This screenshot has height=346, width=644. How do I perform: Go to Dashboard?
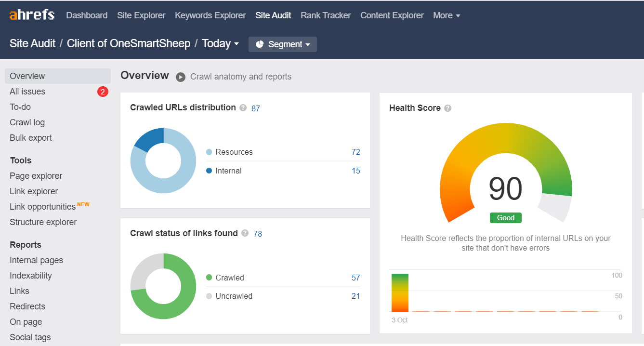click(87, 15)
